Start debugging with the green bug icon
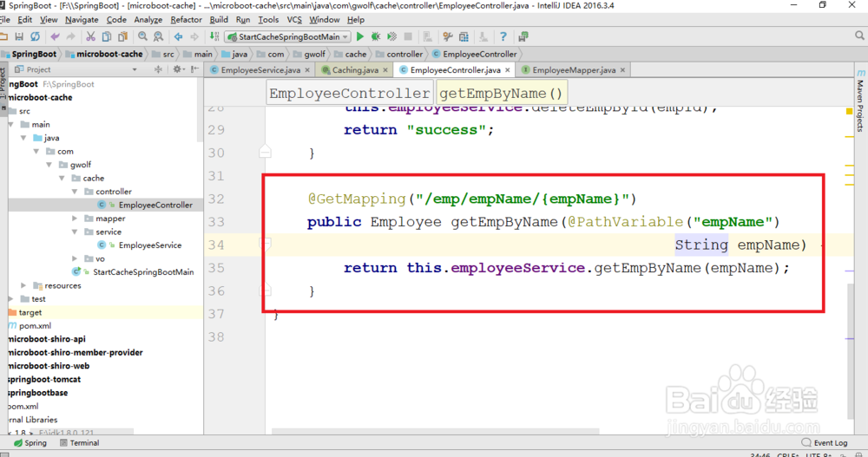 point(376,36)
